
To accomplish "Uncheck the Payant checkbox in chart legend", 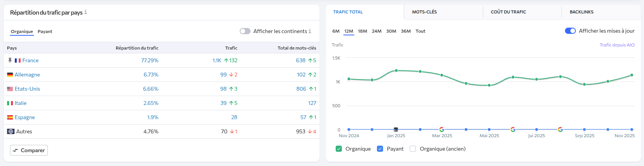I will pos(380,149).
